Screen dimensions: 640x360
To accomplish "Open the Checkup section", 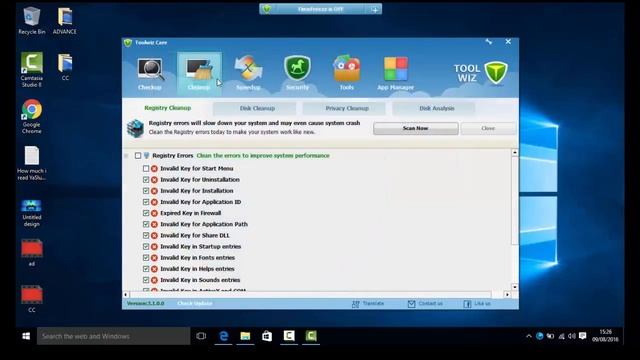I will (150, 74).
